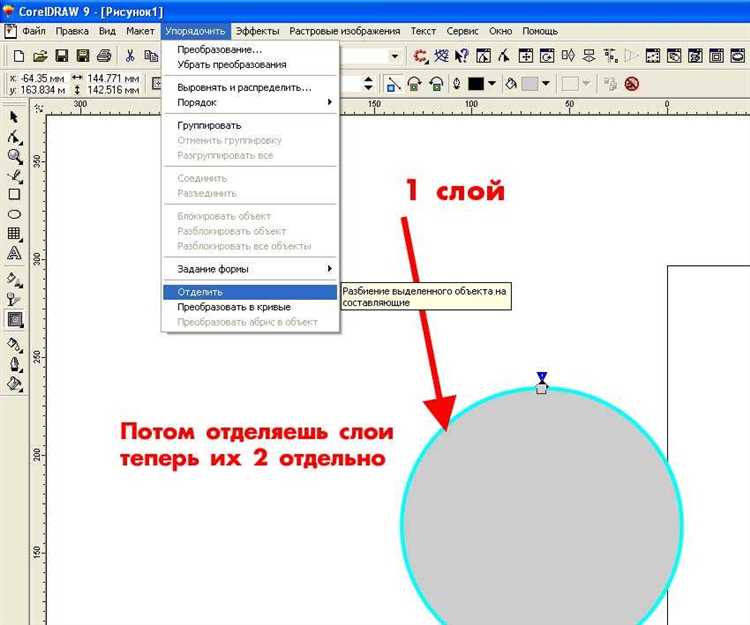Click the fill bucket icon on property bar

click(511, 84)
